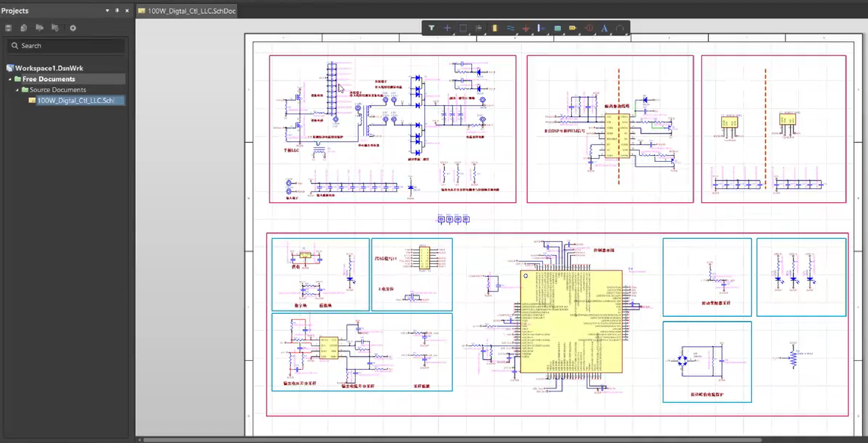
Task: Select 100W_Digtal_Ctl_LLC.SchDoc in project tree
Action: point(76,100)
